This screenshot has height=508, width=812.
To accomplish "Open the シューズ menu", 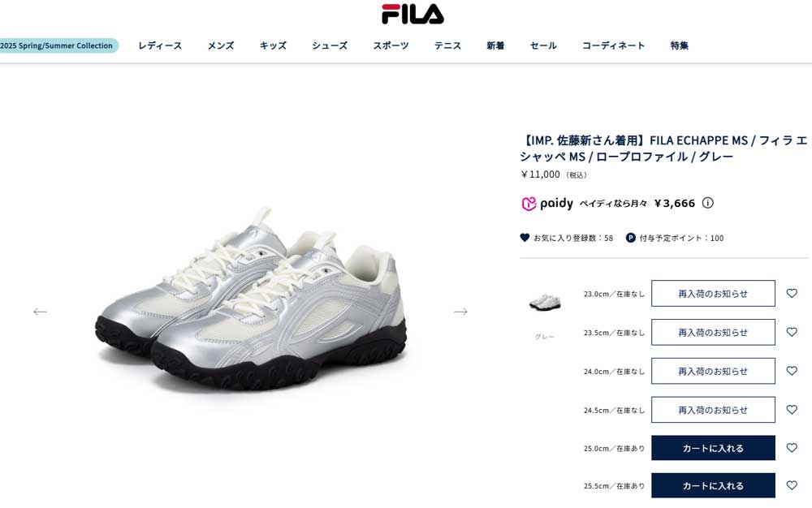I will click(x=330, y=45).
